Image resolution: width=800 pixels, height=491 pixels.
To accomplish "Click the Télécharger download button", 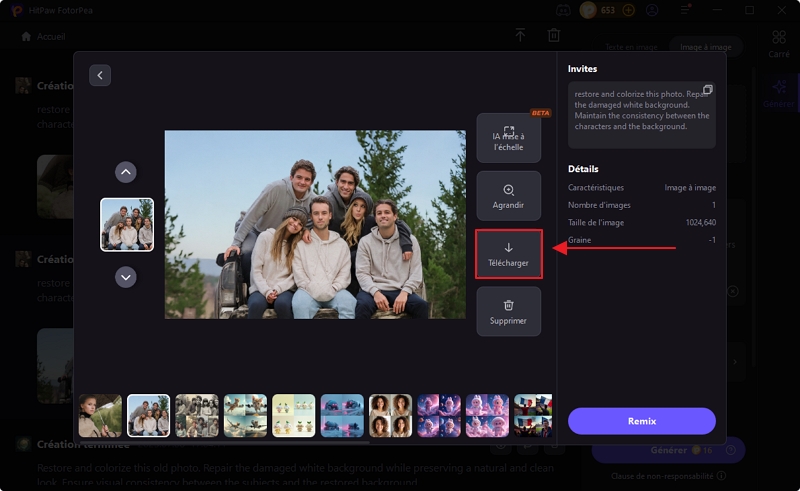I will [x=508, y=254].
